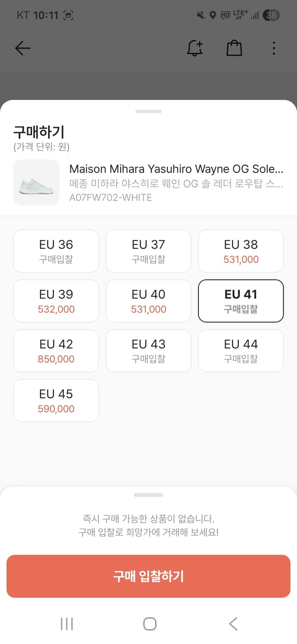Choose size EU 39 option
Viewport: 297px width, 644px height.
click(x=56, y=301)
